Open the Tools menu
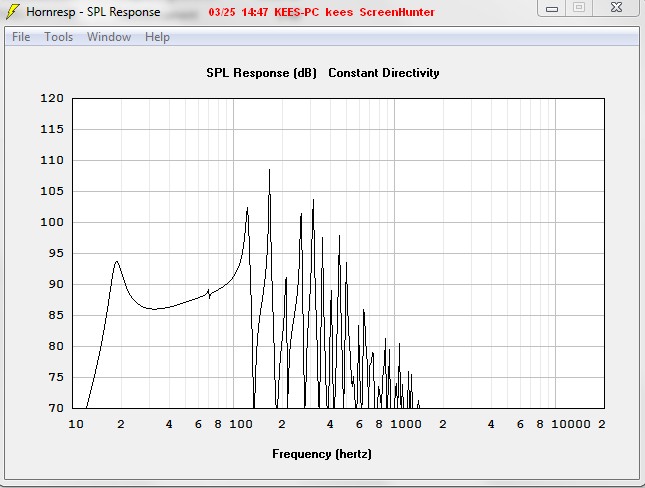This screenshot has width=645, height=488. (58, 37)
